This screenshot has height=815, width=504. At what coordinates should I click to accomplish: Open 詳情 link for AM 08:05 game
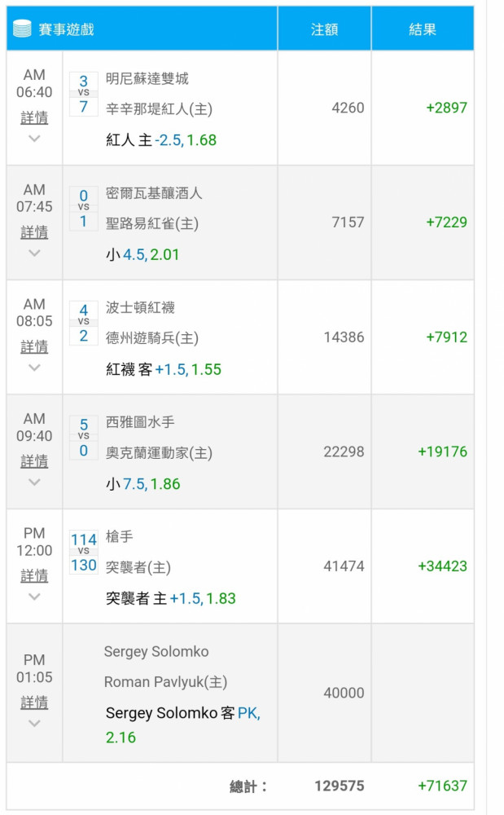click(x=34, y=346)
